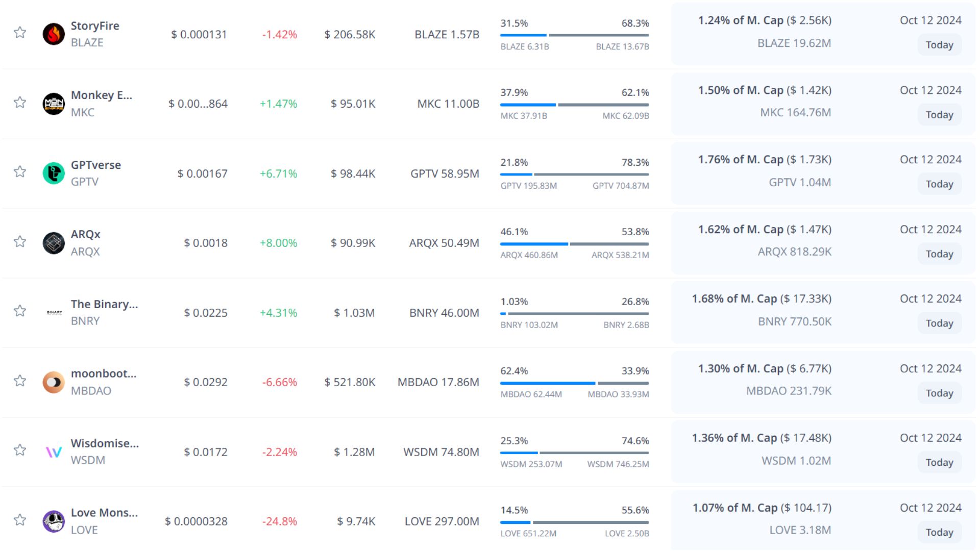980x551 pixels.
Task: Click the ARQx dark cube logo
Action: pyautogui.click(x=54, y=243)
